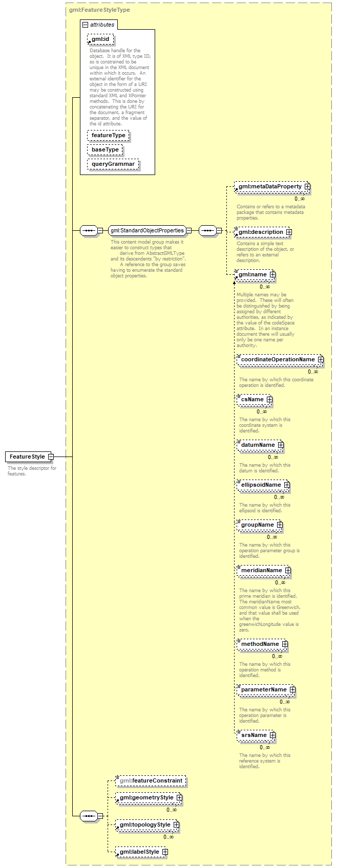Expand gml:labelStyle plus icon

tap(165, 852)
